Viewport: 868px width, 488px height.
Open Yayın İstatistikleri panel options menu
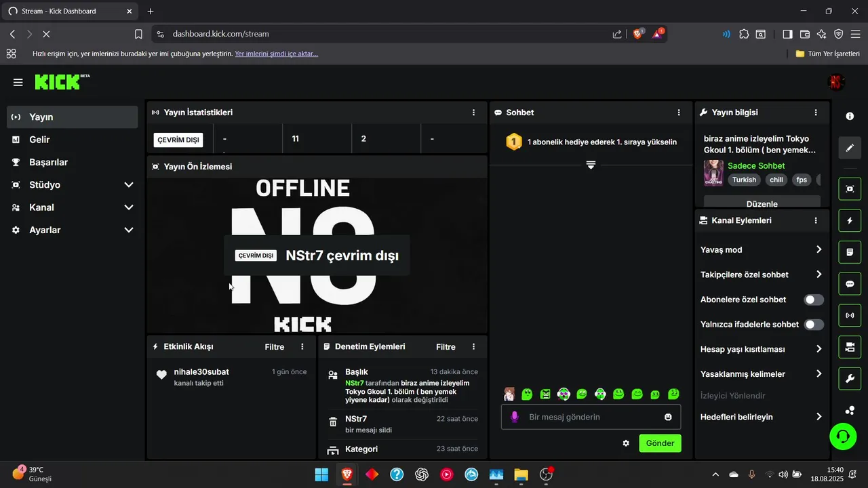coord(473,113)
